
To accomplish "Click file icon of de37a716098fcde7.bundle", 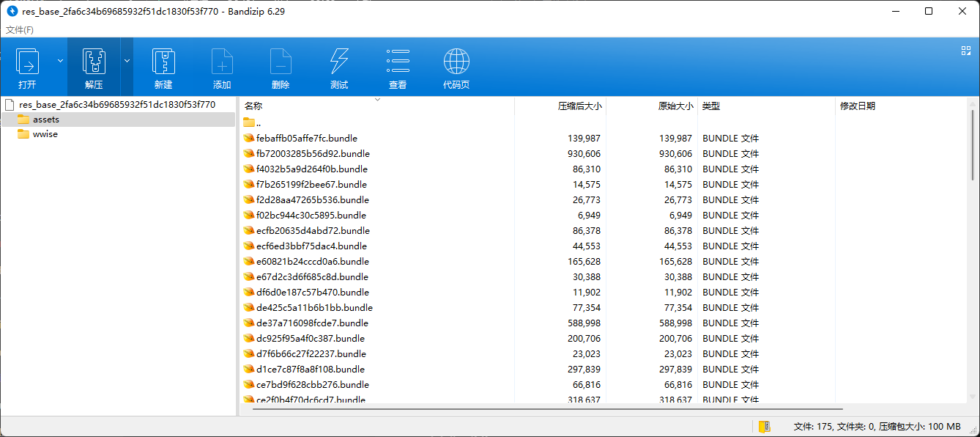I will pos(249,323).
